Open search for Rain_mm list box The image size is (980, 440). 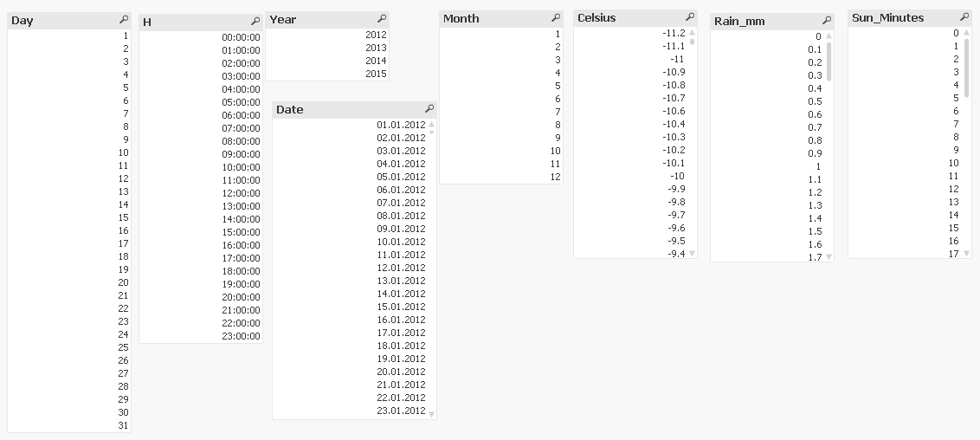pyautogui.click(x=827, y=20)
